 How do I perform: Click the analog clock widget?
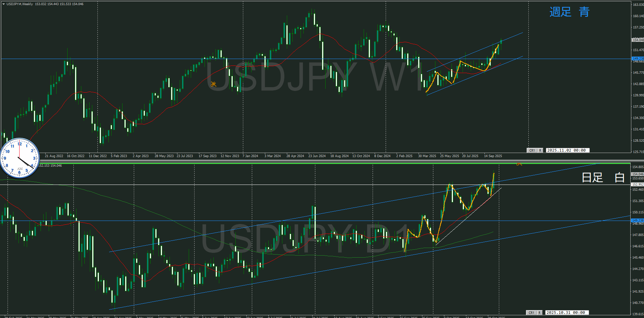click(20, 158)
